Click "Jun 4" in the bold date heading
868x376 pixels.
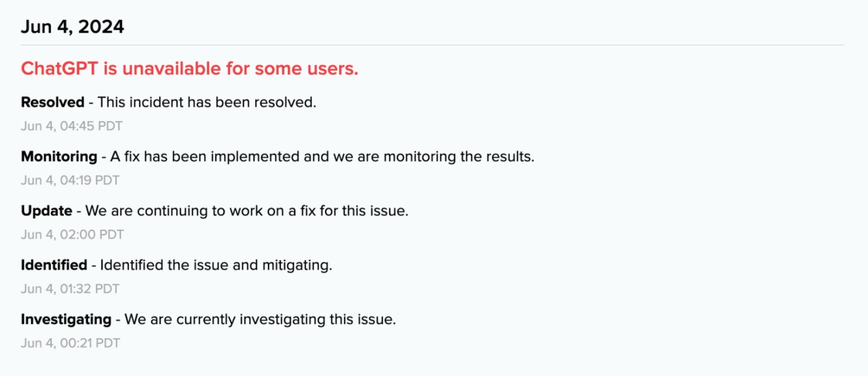tap(45, 27)
